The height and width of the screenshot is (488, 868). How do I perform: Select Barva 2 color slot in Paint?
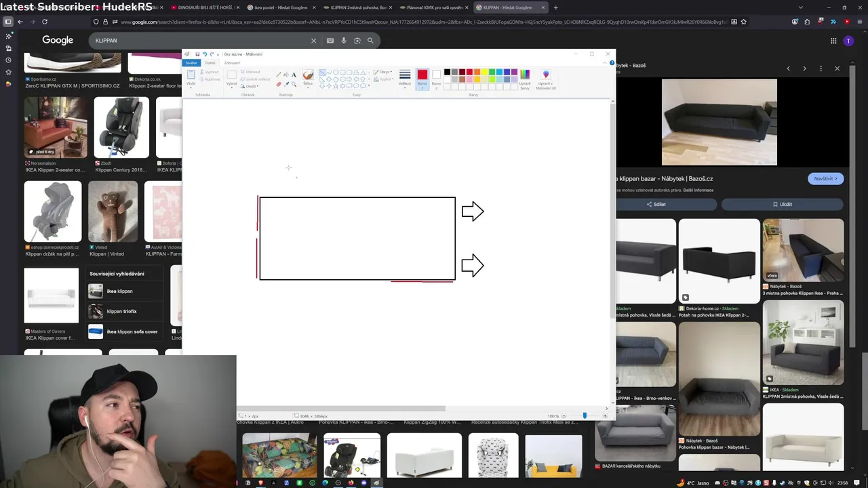tap(436, 79)
